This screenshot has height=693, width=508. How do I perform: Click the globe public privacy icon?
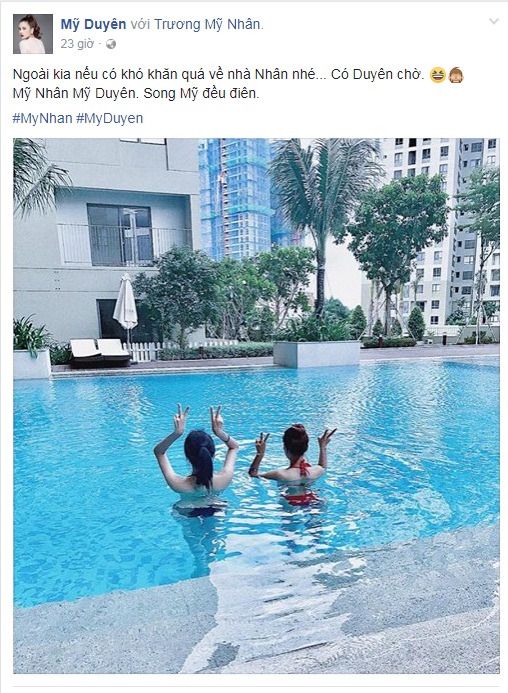pos(111,44)
